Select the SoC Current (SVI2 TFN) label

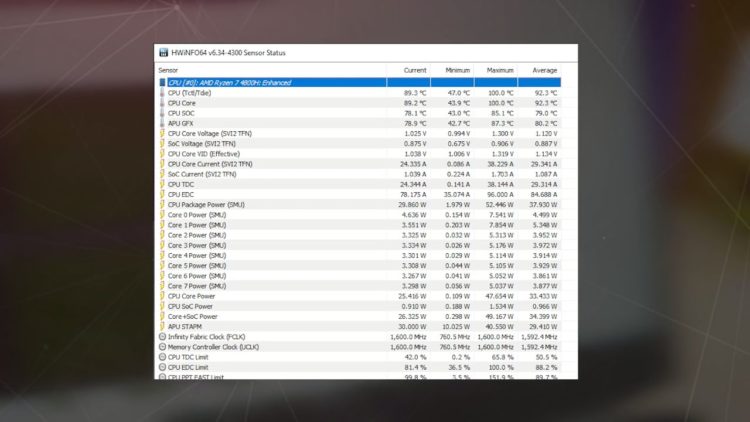202,174
